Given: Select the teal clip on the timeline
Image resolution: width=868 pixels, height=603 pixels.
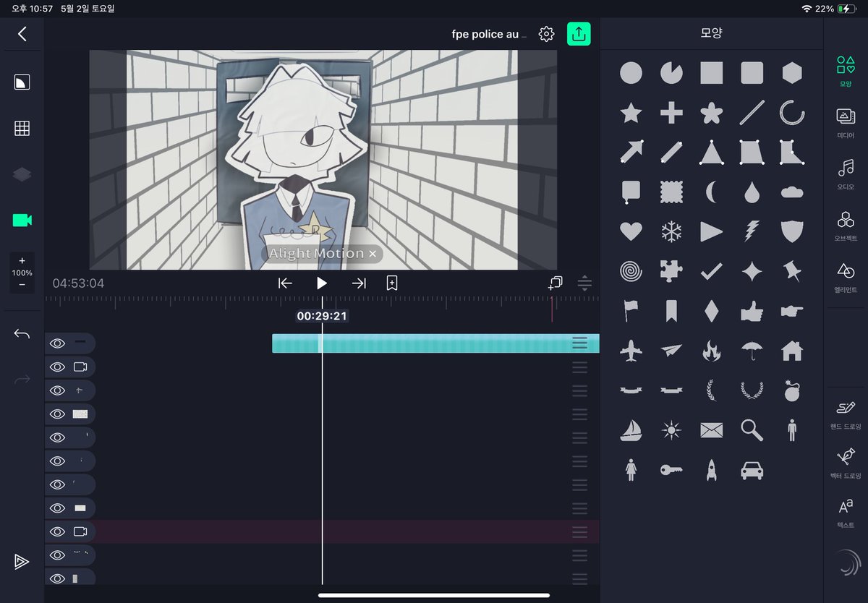Looking at the screenshot, I should pos(435,343).
